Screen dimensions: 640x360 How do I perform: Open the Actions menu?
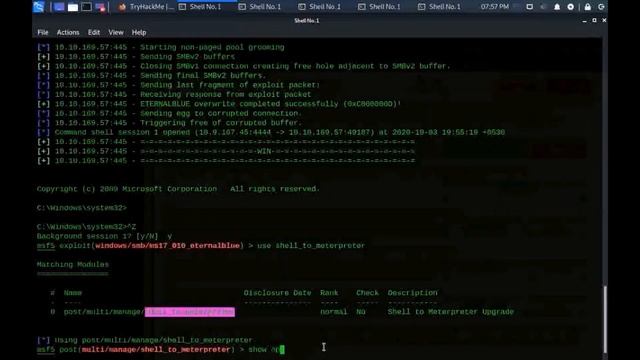click(68, 32)
